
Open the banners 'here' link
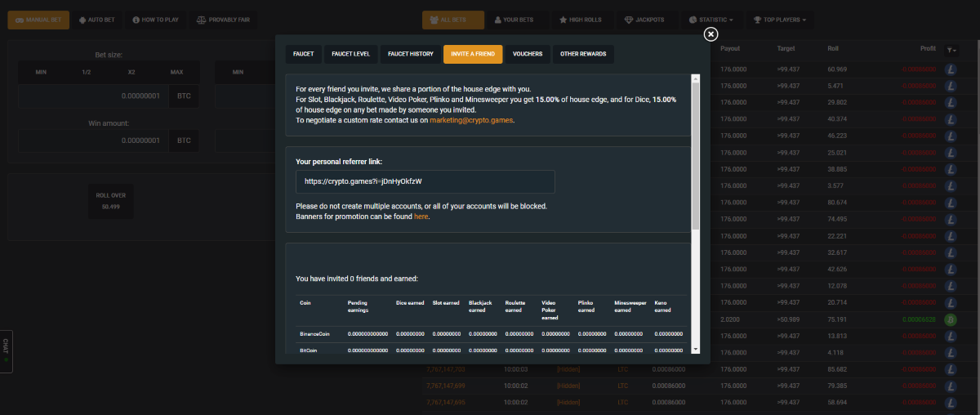pyautogui.click(x=421, y=216)
